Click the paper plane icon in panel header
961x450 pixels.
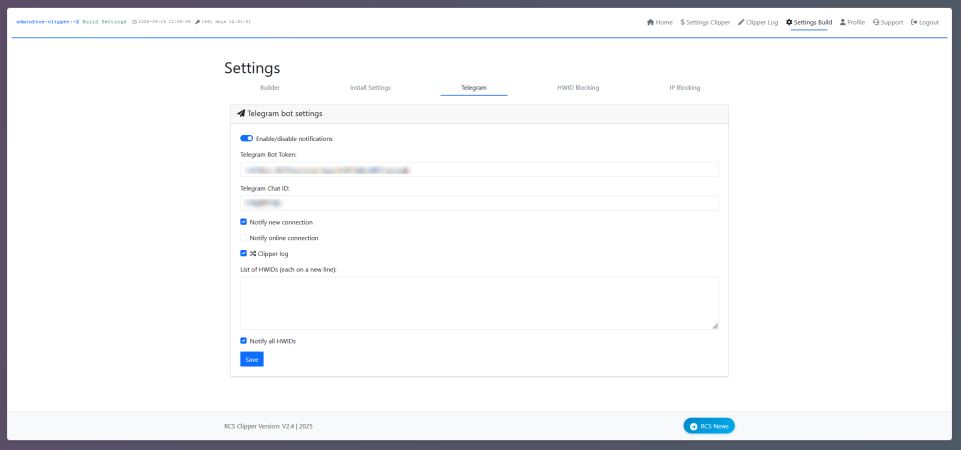(241, 113)
